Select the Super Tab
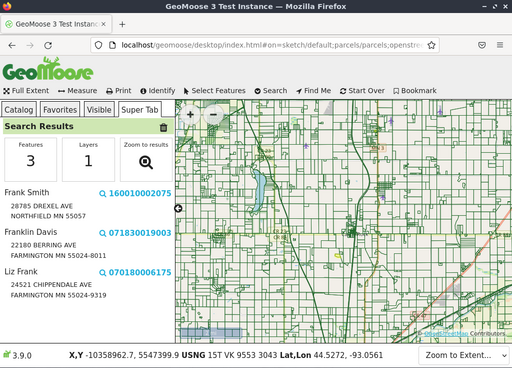512x368 pixels. 140,110
